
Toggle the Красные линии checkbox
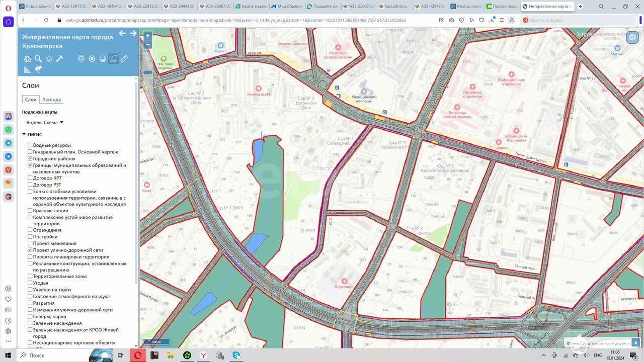tap(30, 211)
